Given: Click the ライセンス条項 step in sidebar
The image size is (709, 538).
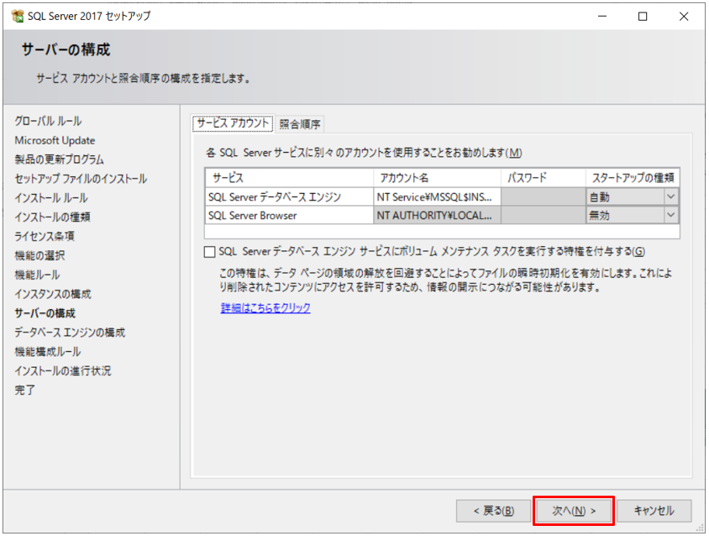Looking at the screenshot, I should click(x=44, y=236).
